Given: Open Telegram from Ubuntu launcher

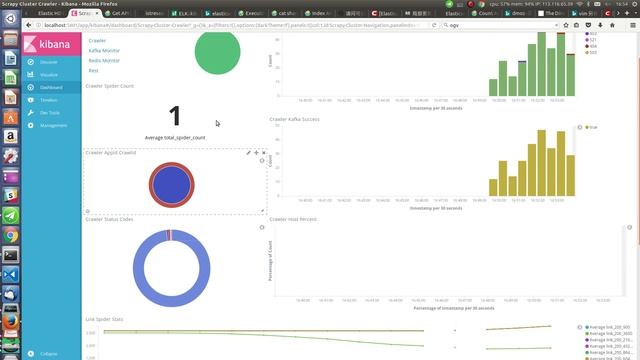Looking at the screenshot, I should (x=11, y=216).
